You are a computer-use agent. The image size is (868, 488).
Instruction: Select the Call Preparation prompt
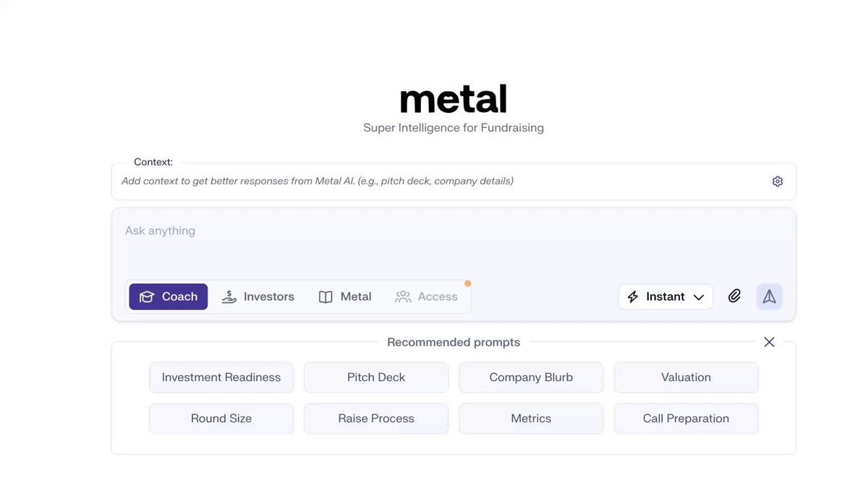686,419
